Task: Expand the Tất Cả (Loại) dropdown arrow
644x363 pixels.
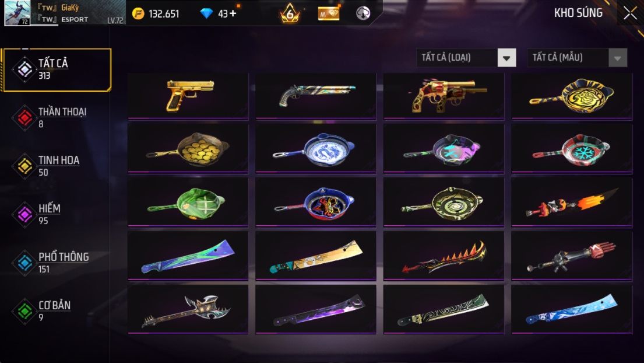Action: tap(506, 58)
